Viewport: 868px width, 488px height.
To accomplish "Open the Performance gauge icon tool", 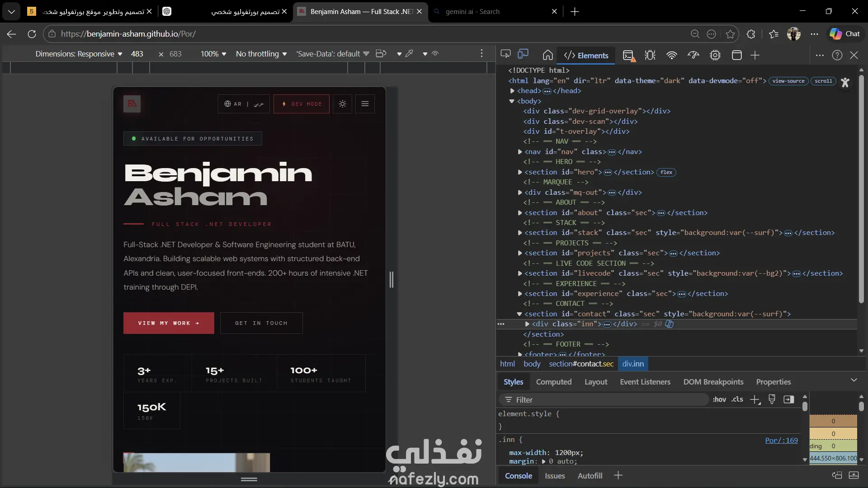I will coord(693,55).
